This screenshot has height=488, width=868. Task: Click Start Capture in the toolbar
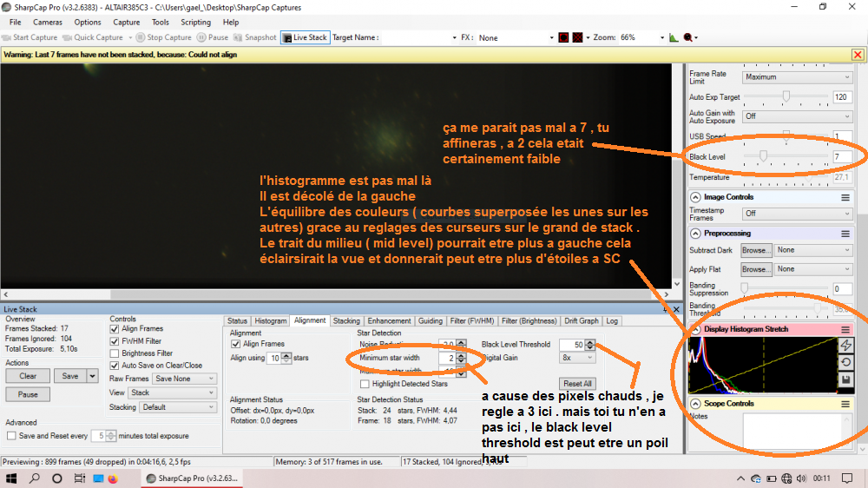click(30, 37)
